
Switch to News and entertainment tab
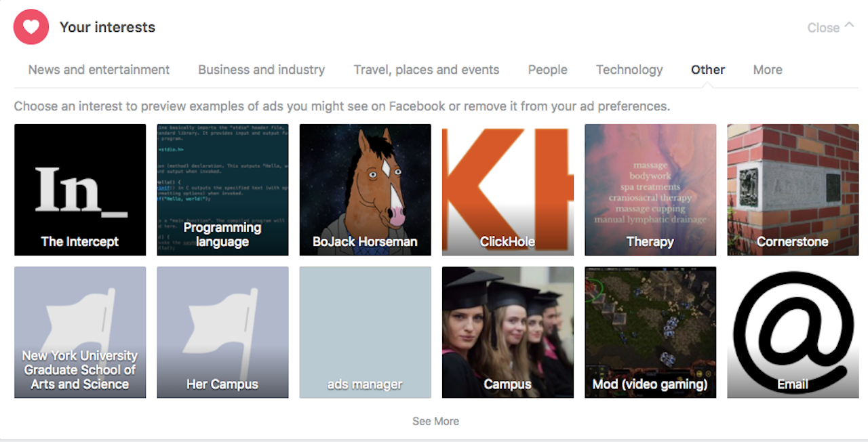pyautogui.click(x=99, y=70)
